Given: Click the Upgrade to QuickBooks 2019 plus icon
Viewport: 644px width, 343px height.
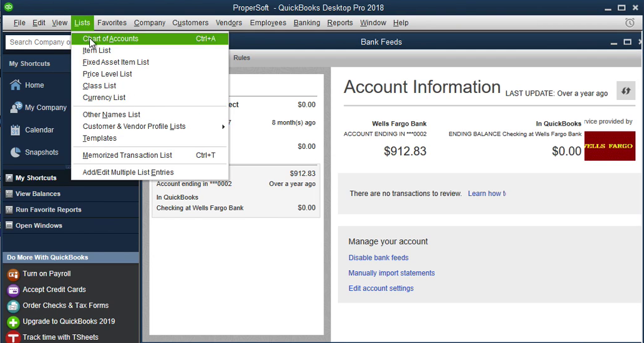Looking at the screenshot, I should click(13, 322).
